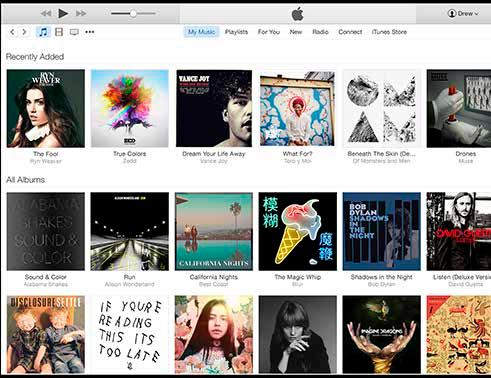Click the Apple logo in the display area
The height and width of the screenshot is (378, 491).
click(298, 14)
